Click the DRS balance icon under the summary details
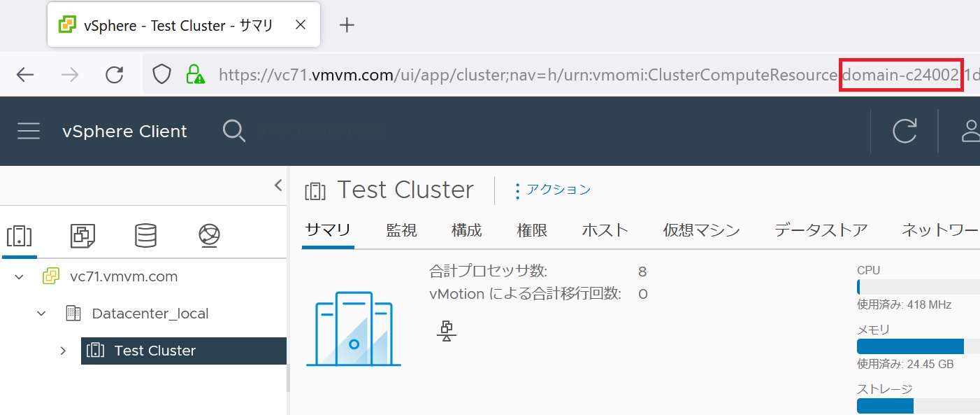This screenshot has width=980, height=415. point(446,330)
